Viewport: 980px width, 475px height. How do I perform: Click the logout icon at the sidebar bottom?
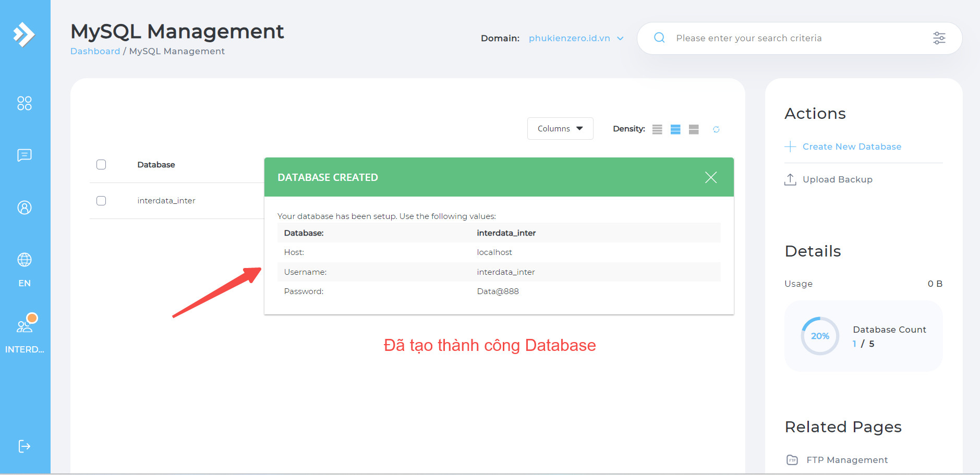(x=25, y=446)
